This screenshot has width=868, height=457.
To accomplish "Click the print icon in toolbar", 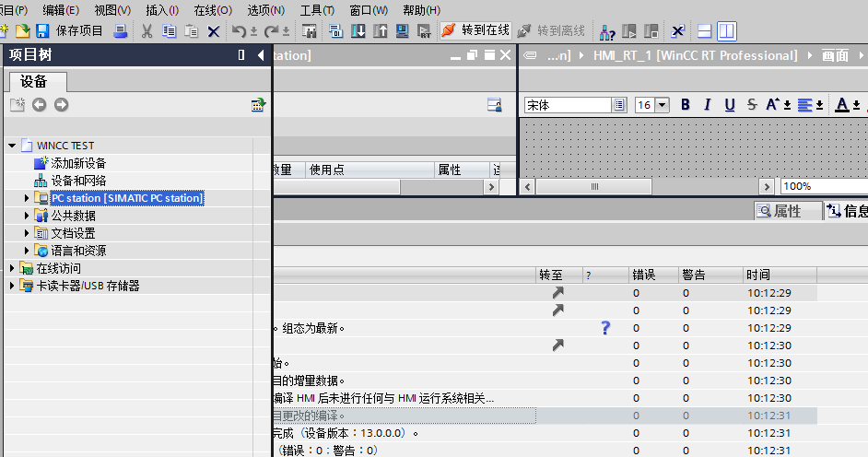I will click(x=120, y=31).
